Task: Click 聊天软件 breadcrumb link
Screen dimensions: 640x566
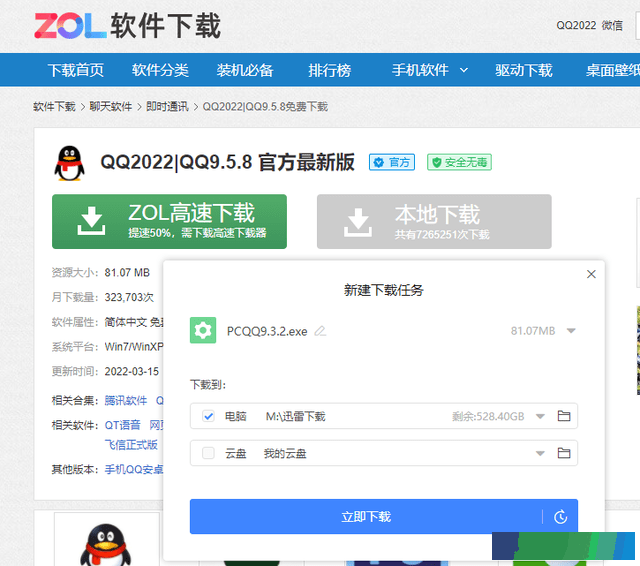Action: click(111, 107)
